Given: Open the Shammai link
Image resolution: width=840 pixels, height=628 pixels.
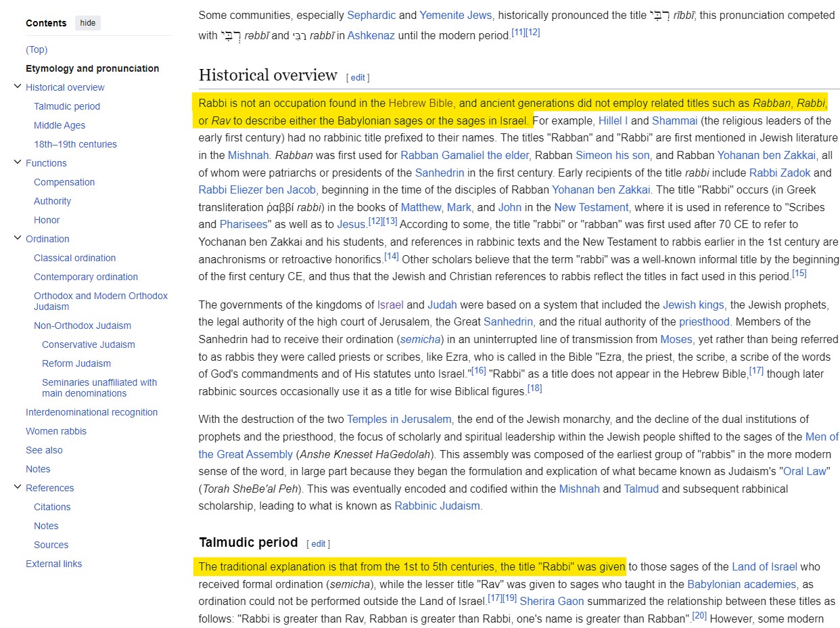Looking at the screenshot, I should click(674, 121).
